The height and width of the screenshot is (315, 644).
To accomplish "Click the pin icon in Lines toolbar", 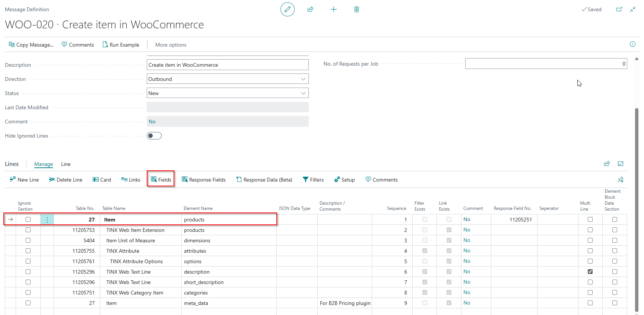I will (621, 180).
